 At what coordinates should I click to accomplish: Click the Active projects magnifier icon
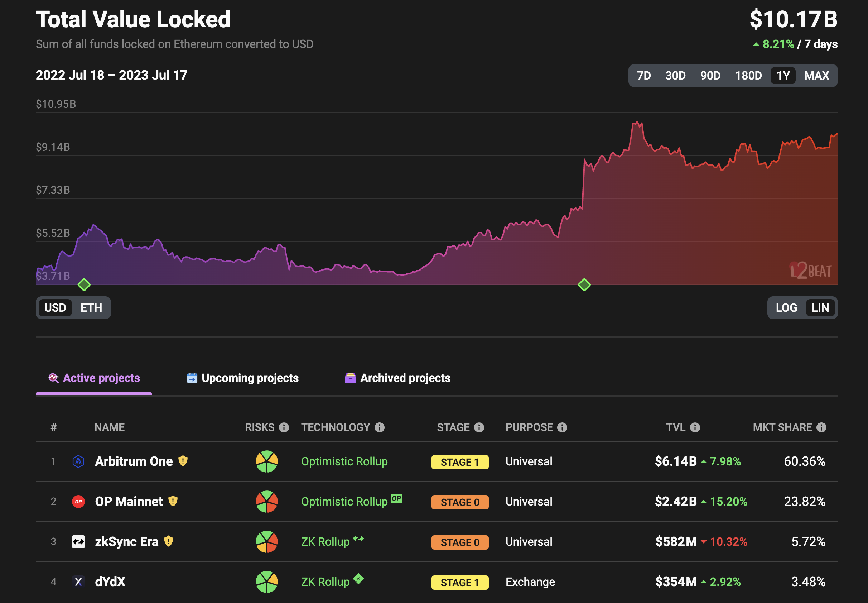coord(54,378)
